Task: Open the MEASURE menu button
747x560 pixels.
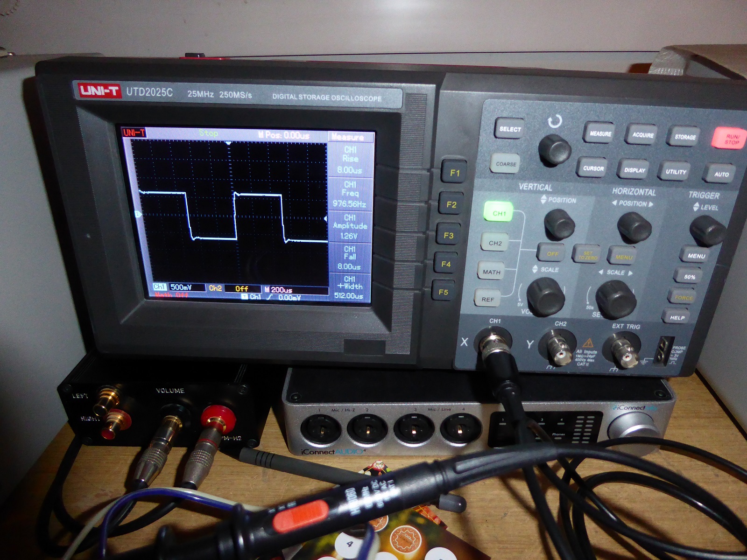Action: (599, 133)
